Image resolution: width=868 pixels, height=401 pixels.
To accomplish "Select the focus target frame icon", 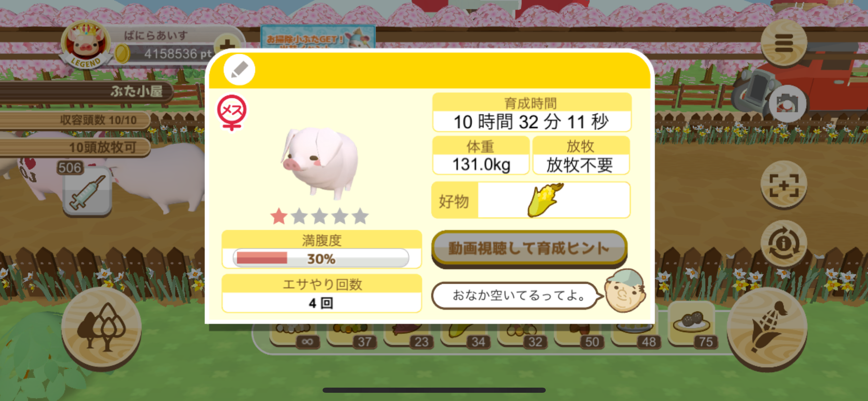I will (784, 185).
